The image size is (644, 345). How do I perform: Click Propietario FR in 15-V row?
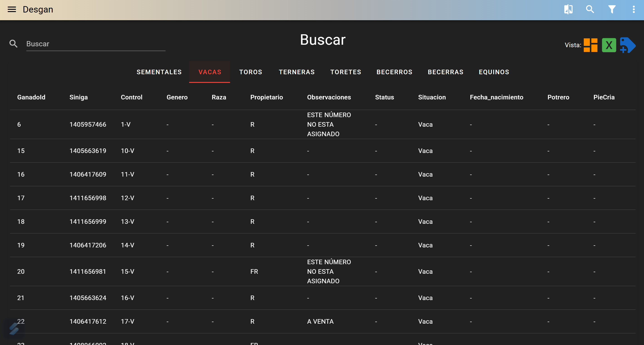[x=254, y=271]
